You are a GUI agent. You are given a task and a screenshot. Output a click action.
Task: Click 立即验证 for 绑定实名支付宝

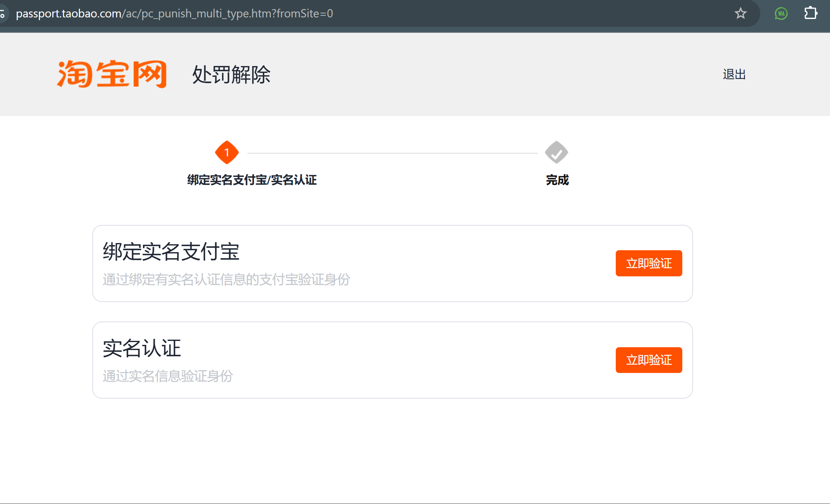648,263
